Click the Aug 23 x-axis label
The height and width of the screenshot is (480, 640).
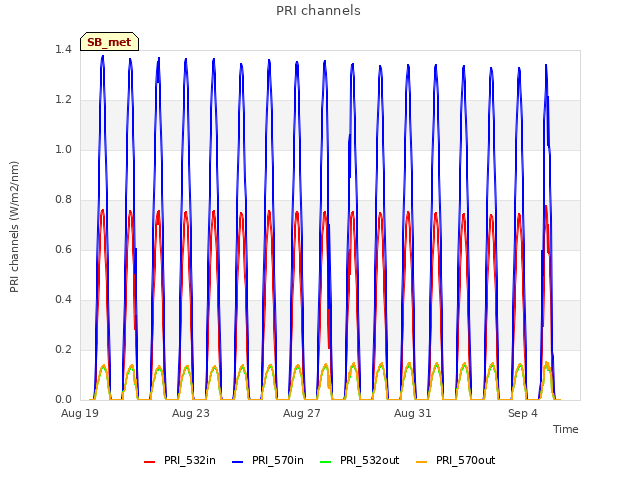point(191,413)
